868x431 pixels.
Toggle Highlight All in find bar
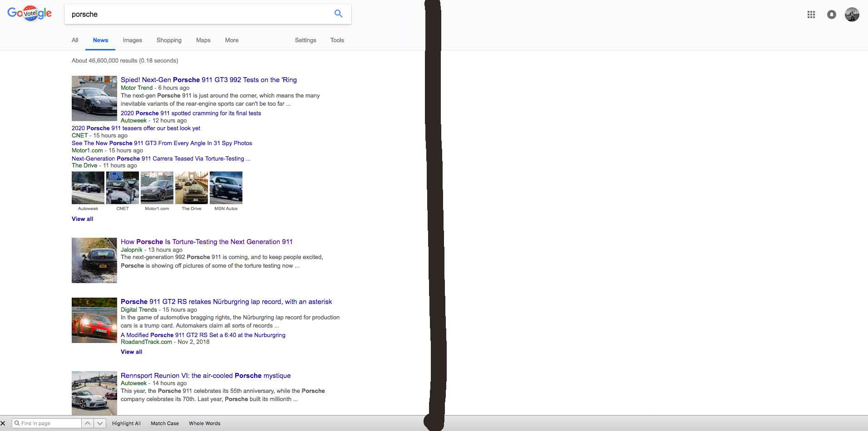[x=126, y=423]
